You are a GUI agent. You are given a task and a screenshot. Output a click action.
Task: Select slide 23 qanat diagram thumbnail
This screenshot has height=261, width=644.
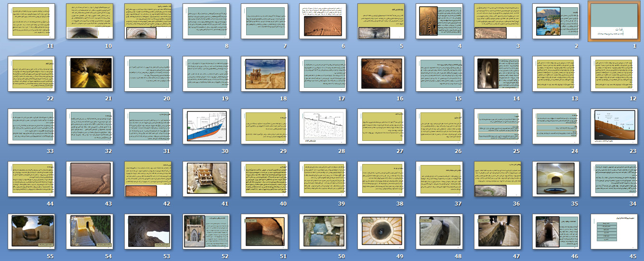614,126
